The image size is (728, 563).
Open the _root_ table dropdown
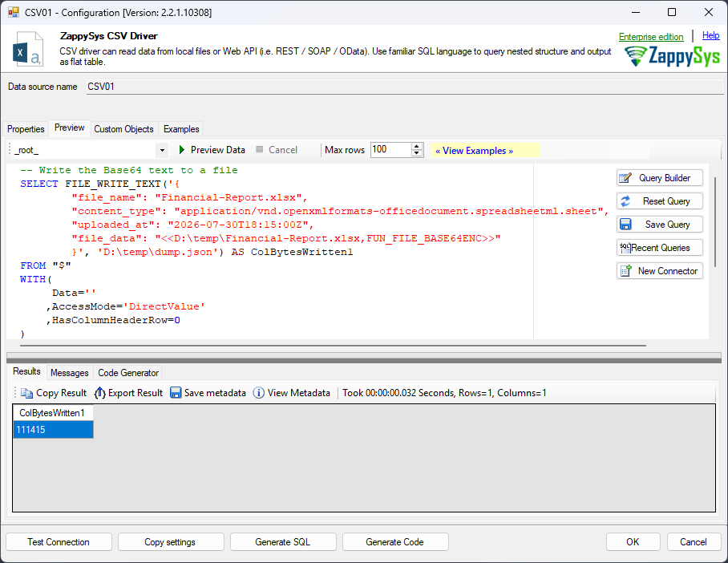(162, 150)
